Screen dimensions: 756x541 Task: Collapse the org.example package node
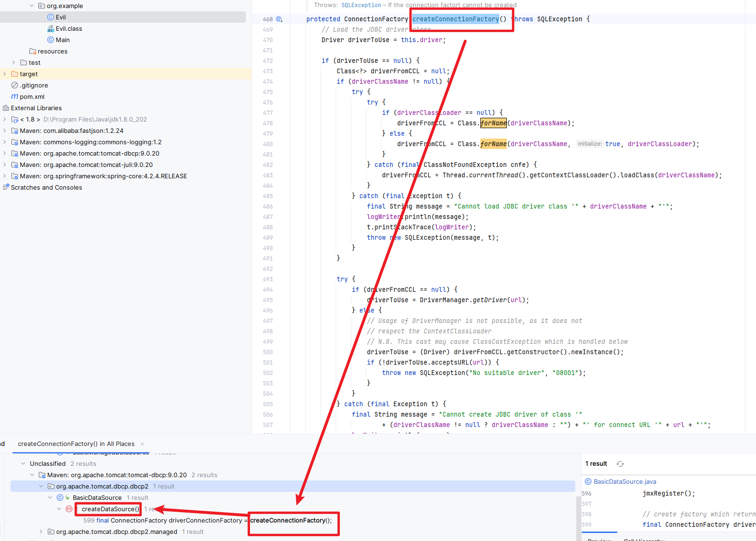32,6
